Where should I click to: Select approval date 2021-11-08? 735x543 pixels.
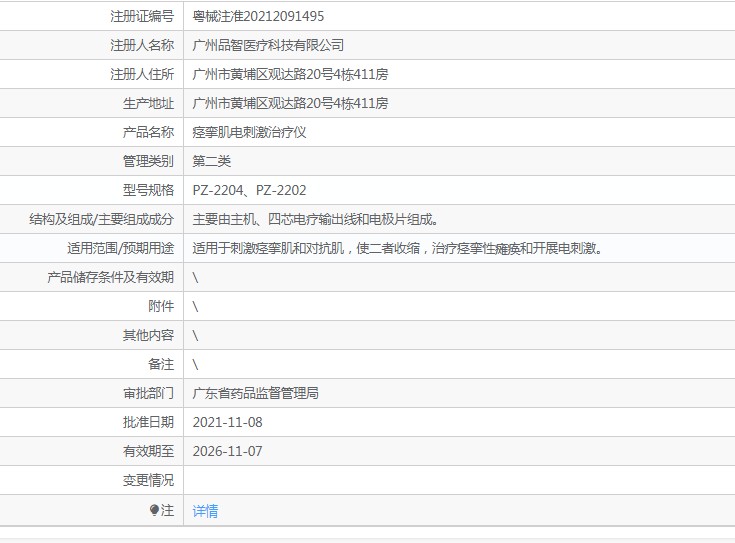click(227, 422)
